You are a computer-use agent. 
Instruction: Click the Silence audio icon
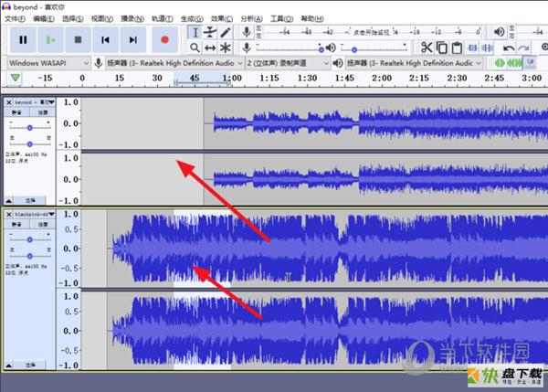pyautogui.click(x=487, y=48)
